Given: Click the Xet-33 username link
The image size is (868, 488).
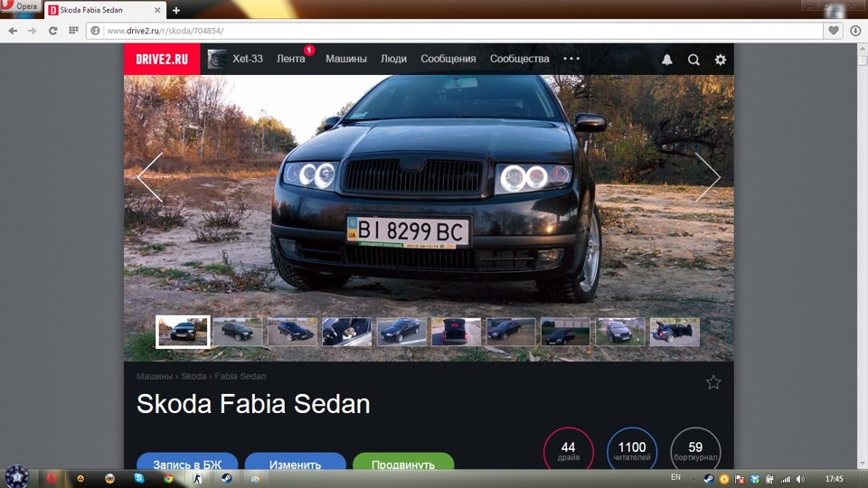Looking at the screenshot, I should (x=248, y=59).
